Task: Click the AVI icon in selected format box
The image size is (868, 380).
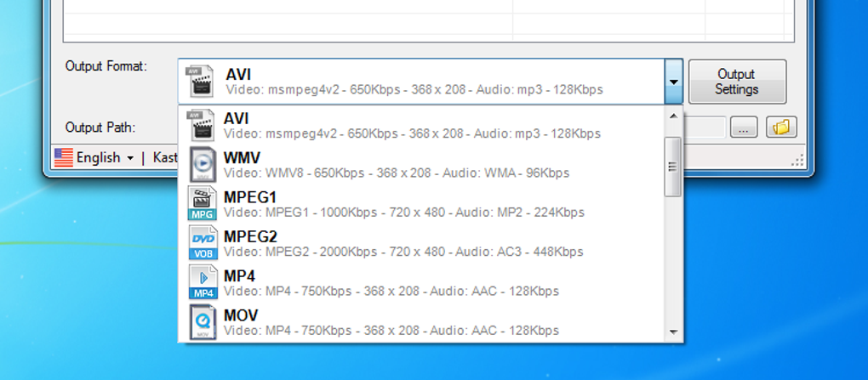Action: [199, 82]
